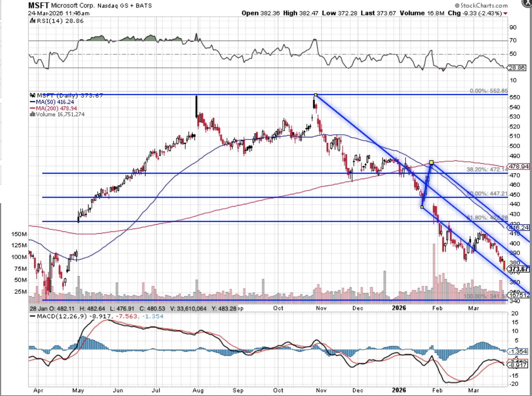Click the 150M volume axis label

pos(19,234)
